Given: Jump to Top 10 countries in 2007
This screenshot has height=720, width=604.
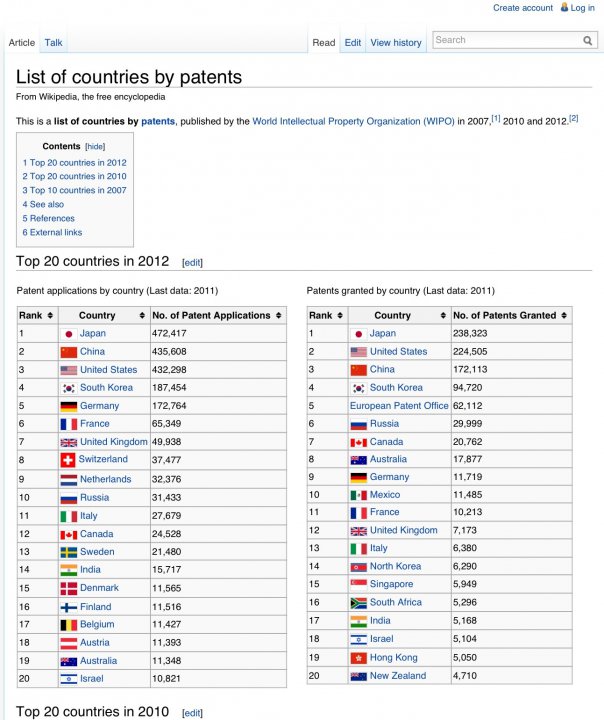Looking at the screenshot, I should coord(78,190).
